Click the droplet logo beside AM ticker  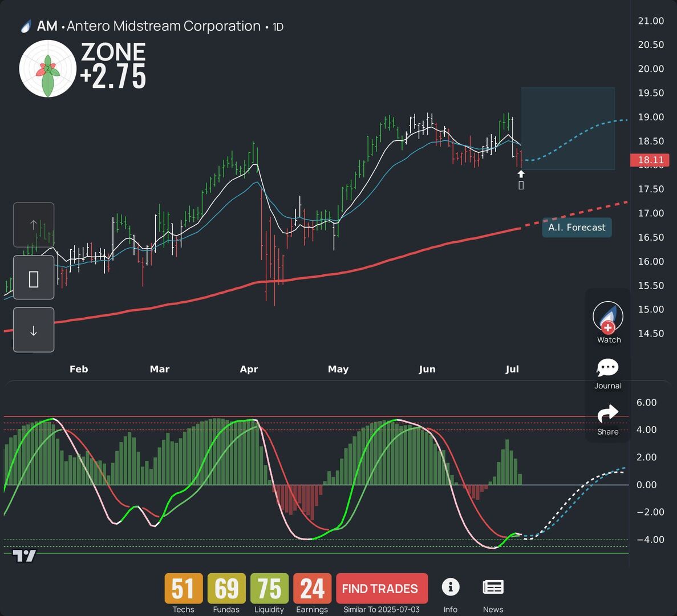pyautogui.click(x=26, y=27)
